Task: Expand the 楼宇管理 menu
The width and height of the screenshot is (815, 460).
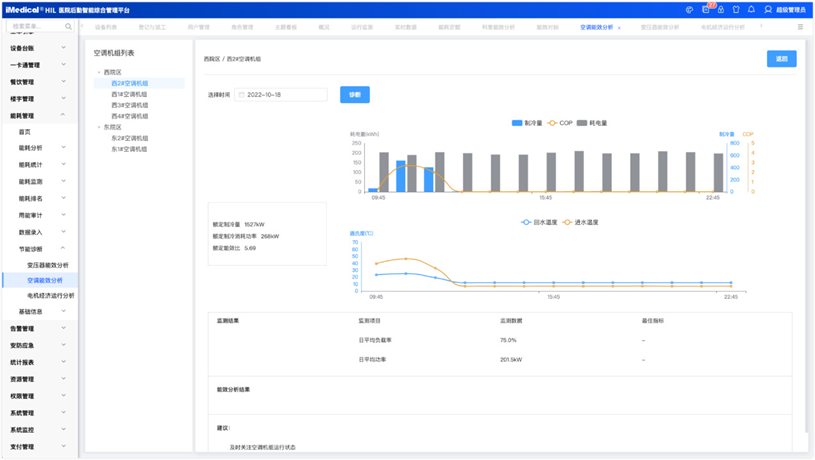Action: 38,99
